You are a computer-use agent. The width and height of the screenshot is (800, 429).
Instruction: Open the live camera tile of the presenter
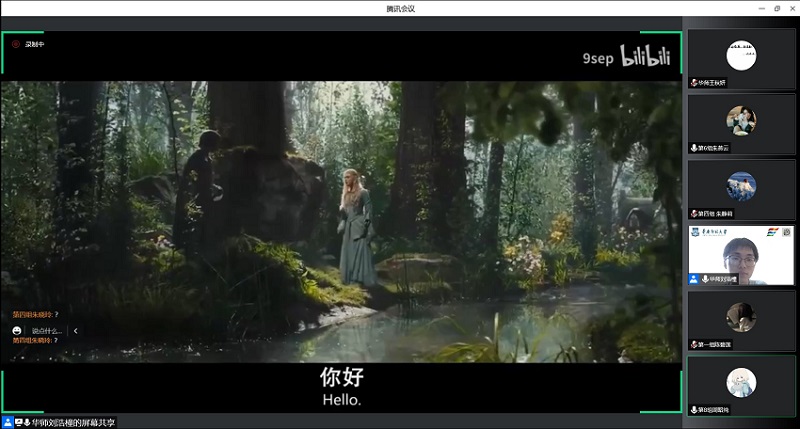coord(741,255)
